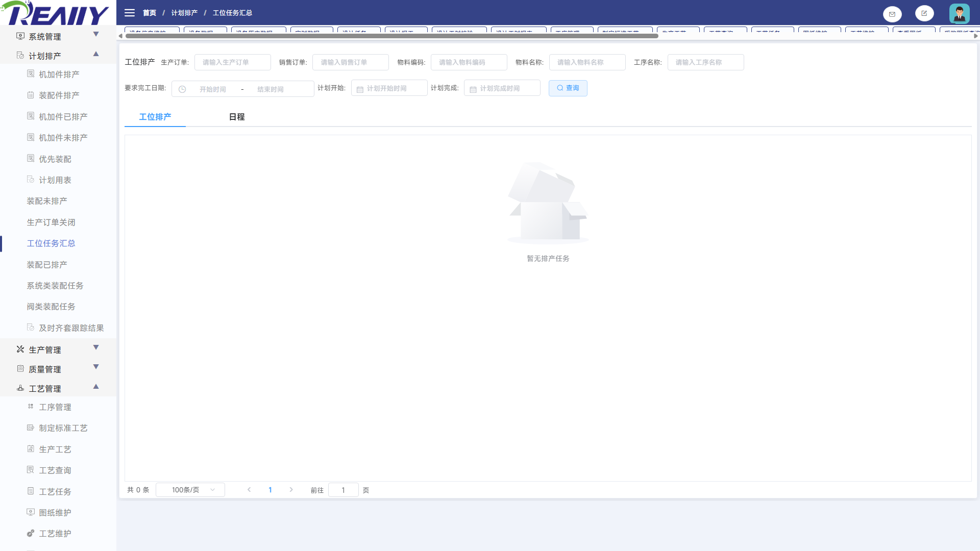Expand the 生产管理 menu arrow
The height and width of the screenshot is (551, 980).
[96, 347]
